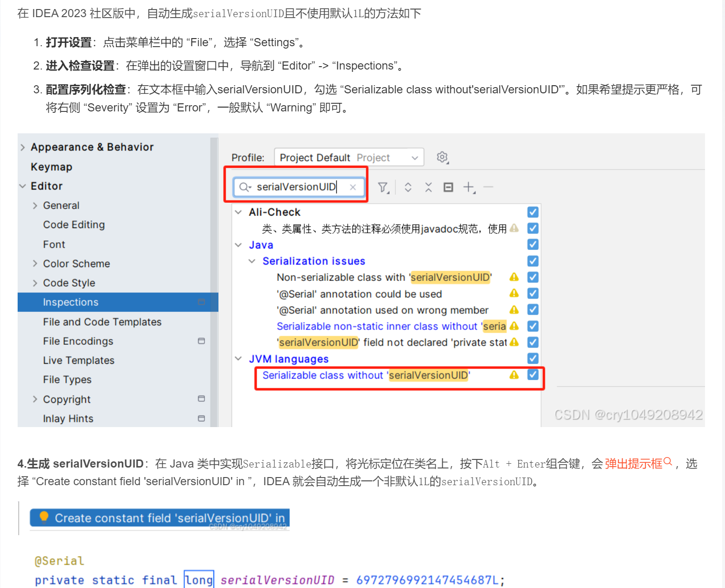Select Serializable class without 'serialVersionUID' inspection

pos(366,375)
